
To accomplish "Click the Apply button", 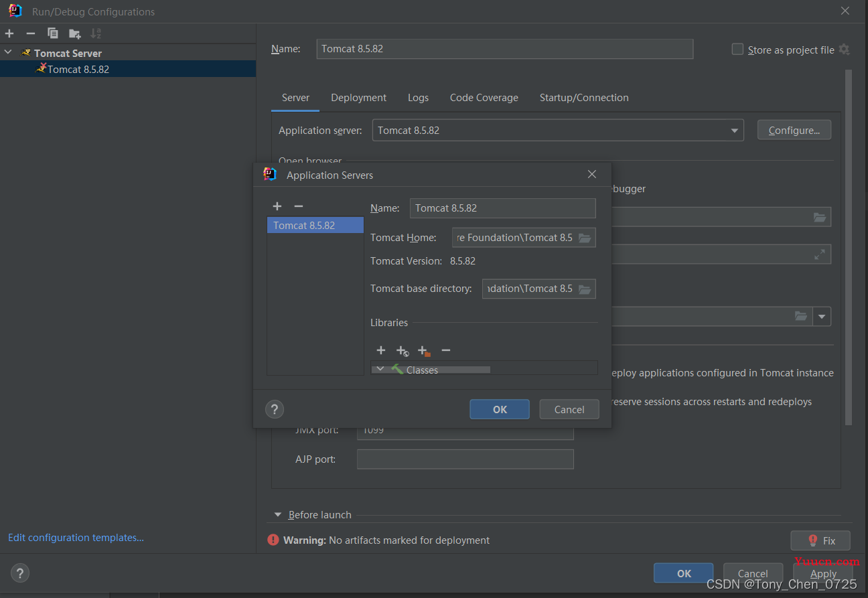I will click(823, 573).
